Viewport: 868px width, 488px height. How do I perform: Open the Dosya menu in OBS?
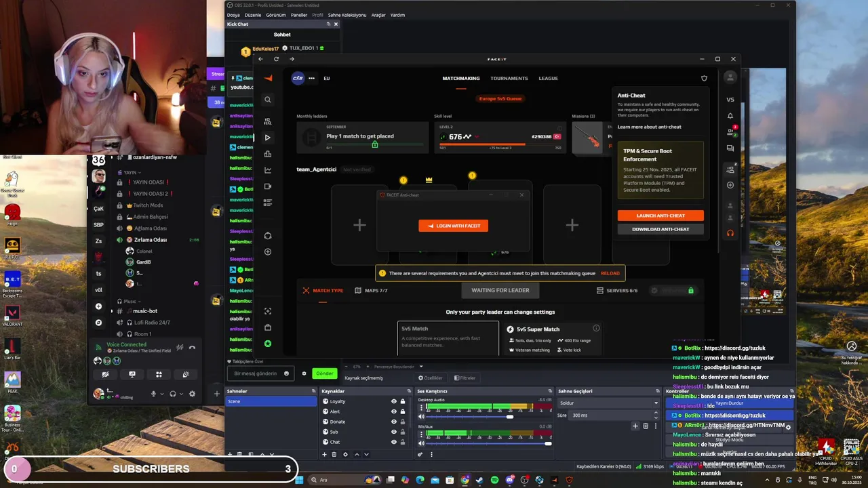coord(233,15)
